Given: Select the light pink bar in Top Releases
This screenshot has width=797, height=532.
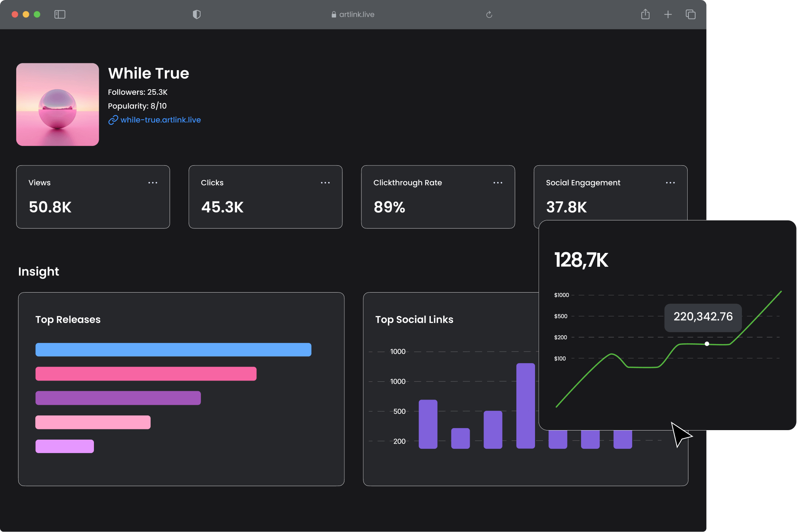Looking at the screenshot, I should point(93,422).
